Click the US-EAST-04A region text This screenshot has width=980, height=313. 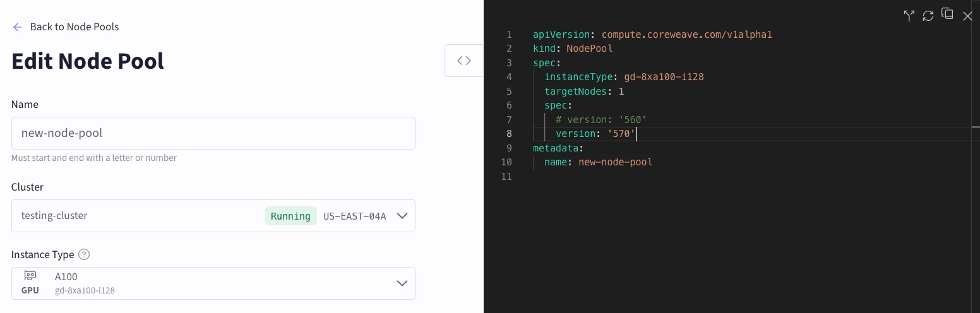[355, 216]
